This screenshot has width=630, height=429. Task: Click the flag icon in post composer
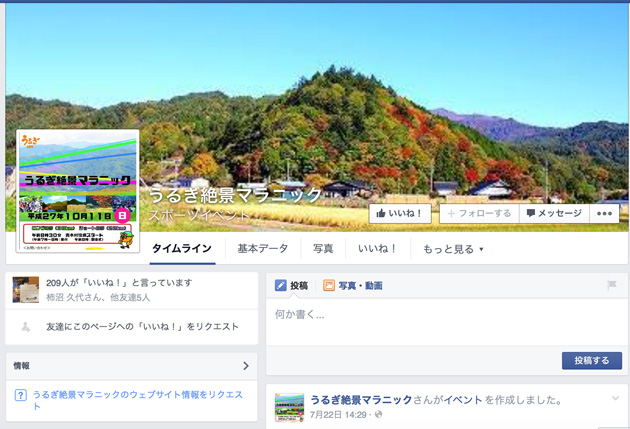(x=612, y=286)
